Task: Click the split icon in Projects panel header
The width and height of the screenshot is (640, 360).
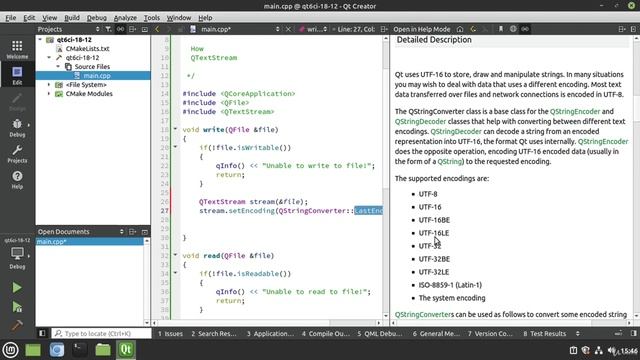Action: click(x=132, y=29)
